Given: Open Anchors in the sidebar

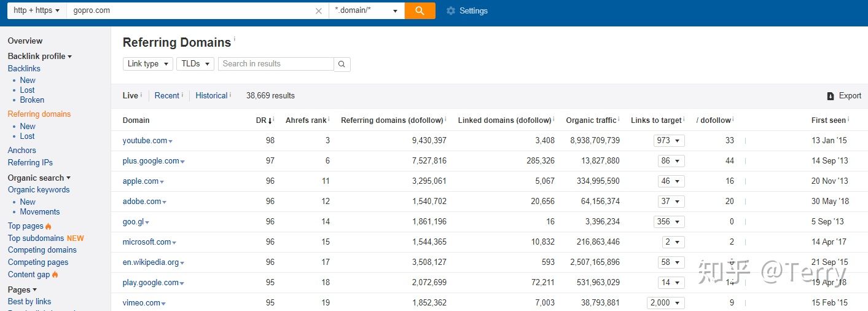Looking at the screenshot, I should [22, 151].
